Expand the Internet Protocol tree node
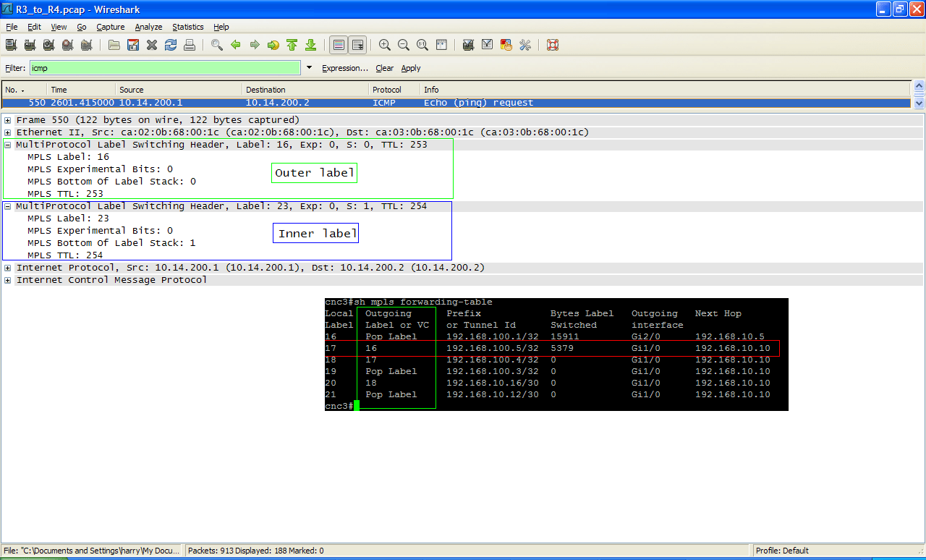Screen dimensions: 926x560 (x=8, y=268)
